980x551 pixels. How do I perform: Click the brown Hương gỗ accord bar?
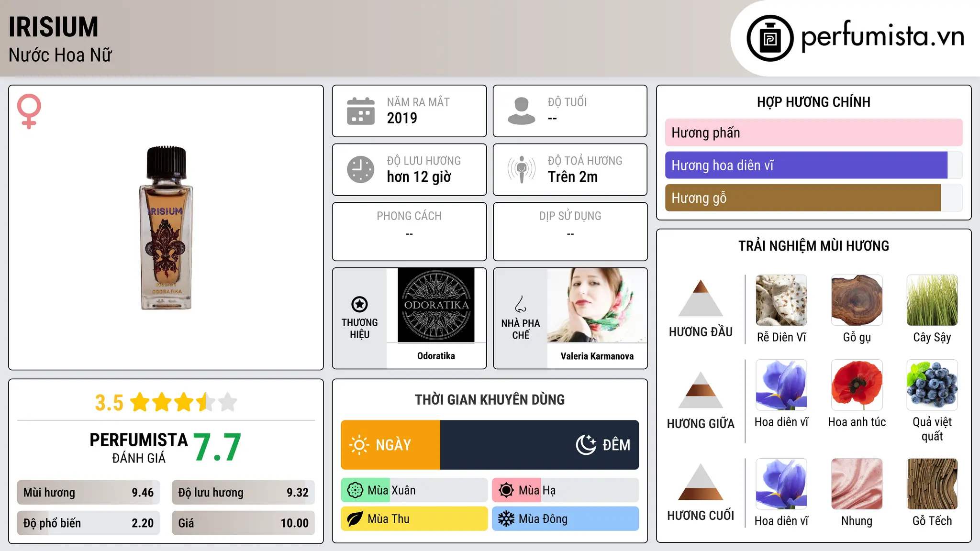click(803, 198)
